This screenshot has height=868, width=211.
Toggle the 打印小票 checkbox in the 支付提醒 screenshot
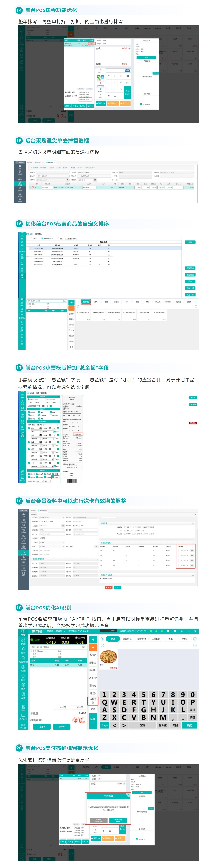(x=137, y=839)
